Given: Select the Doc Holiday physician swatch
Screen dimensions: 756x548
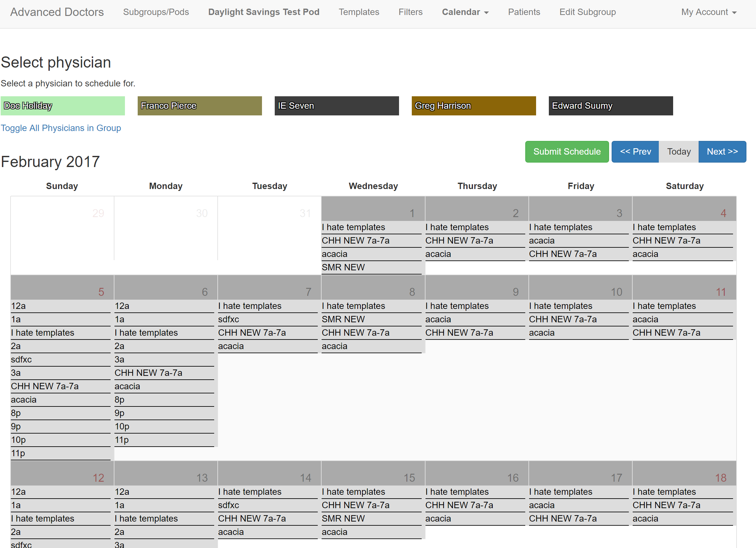Looking at the screenshot, I should pyautogui.click(x=62, y=106).
